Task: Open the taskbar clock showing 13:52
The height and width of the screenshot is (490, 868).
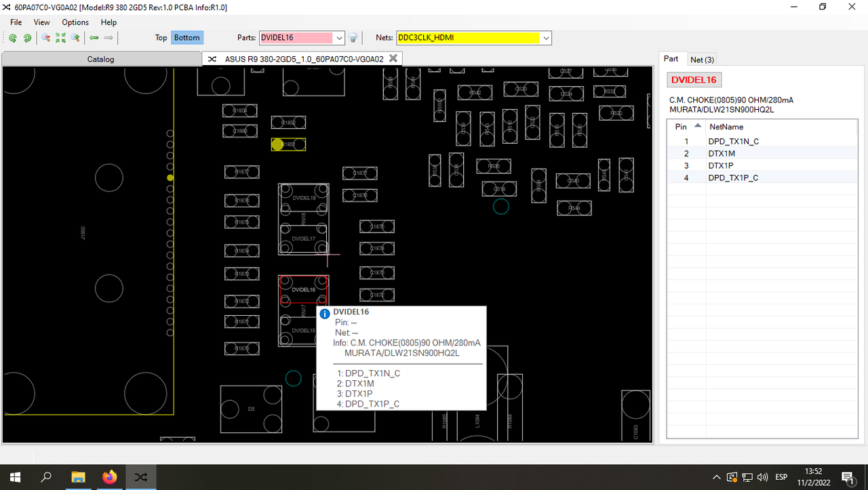Action: coord(813,477)
